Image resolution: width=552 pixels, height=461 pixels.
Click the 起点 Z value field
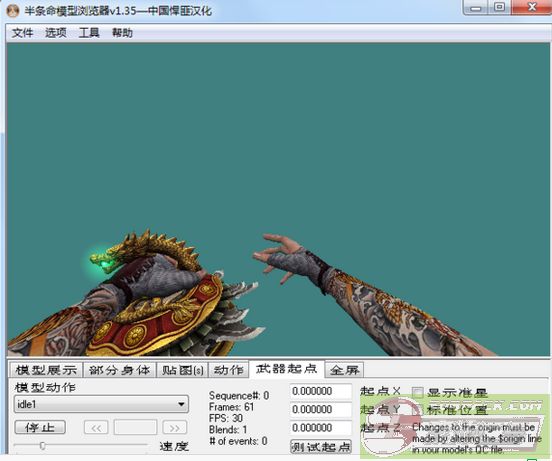click(321, 428)
